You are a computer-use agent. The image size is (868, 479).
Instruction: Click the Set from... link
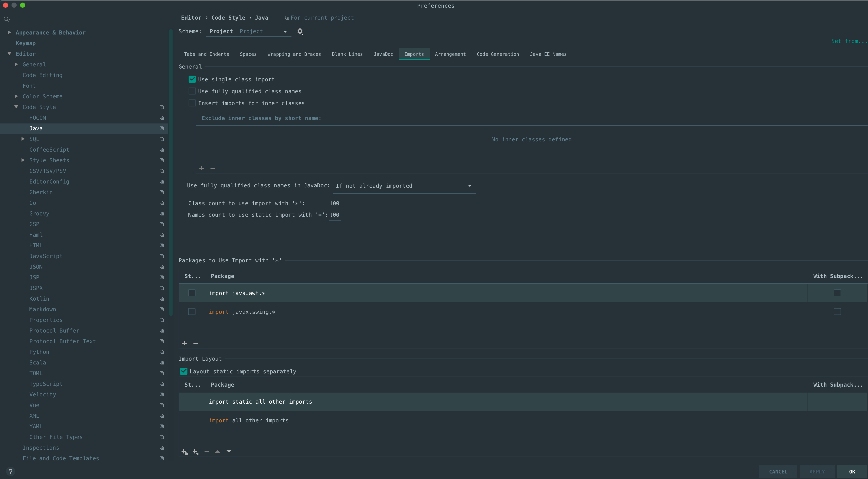point(848,41)
